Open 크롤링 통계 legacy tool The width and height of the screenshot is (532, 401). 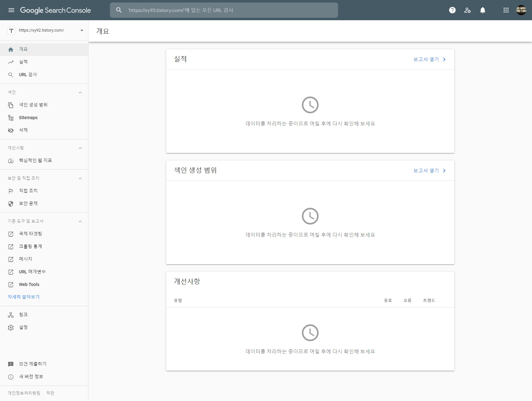click(44, 246)
